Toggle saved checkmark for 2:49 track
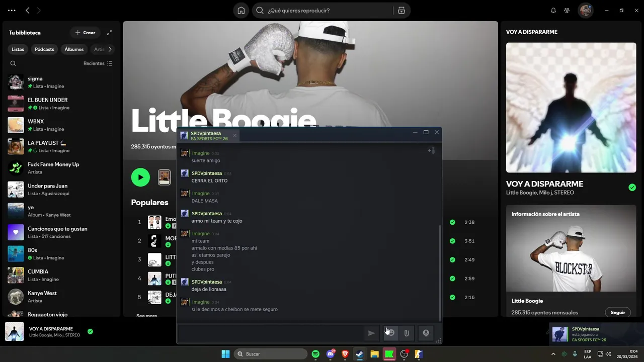This screenshot has width=644, height=362. tap(452, 260)
